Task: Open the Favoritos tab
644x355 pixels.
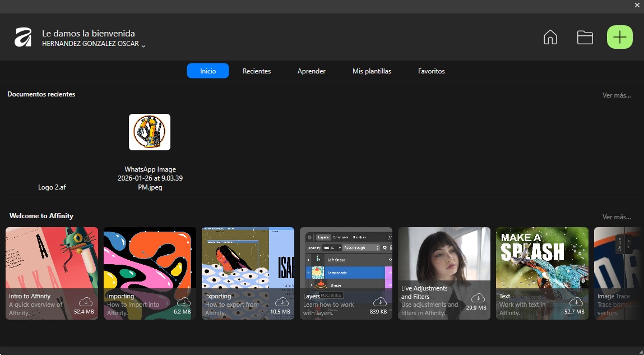Action: click(x=431, y=71)
